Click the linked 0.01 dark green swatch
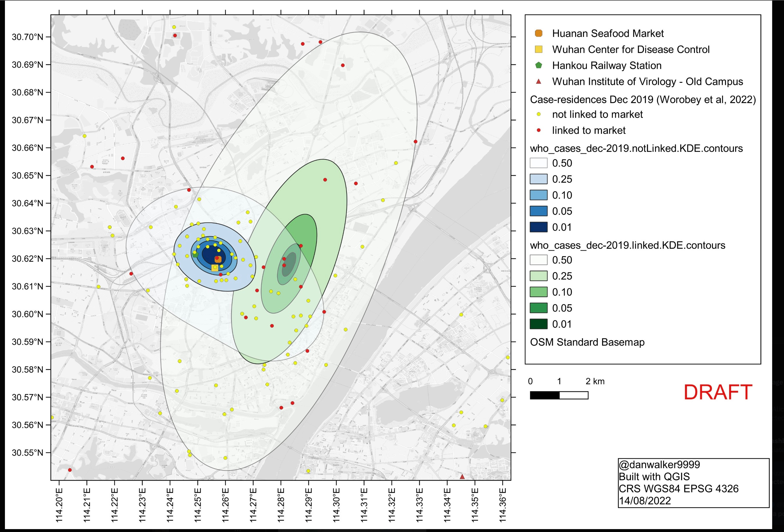 (x=538, y=324)
